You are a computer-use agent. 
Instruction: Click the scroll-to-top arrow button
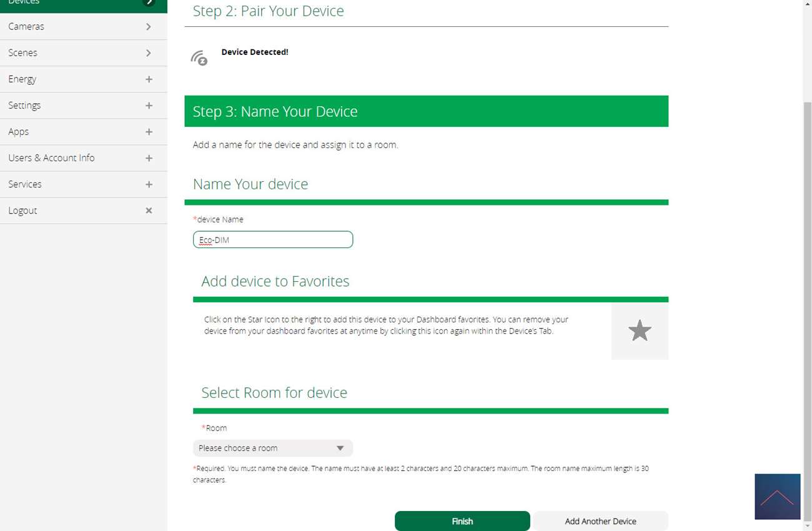point(777,497)
